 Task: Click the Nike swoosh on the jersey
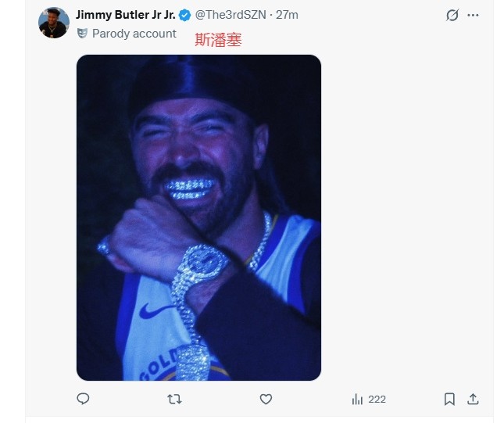[x=157, y=312]
